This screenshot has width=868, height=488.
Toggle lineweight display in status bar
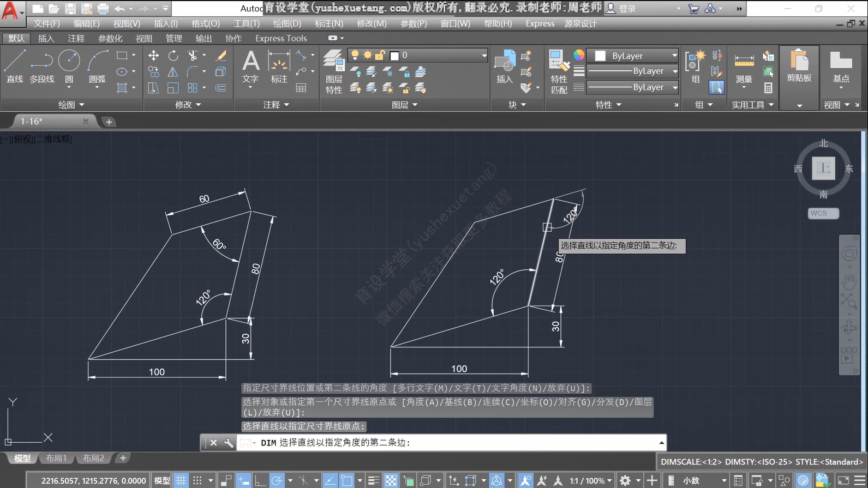click(x=374, y=480)
